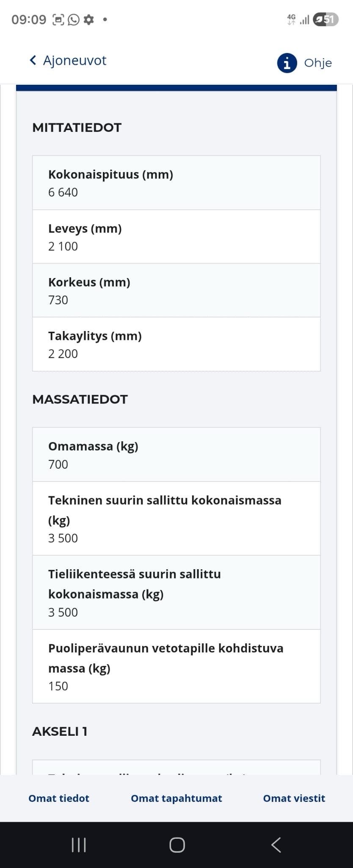Tap the 4G network indicator

291,19
